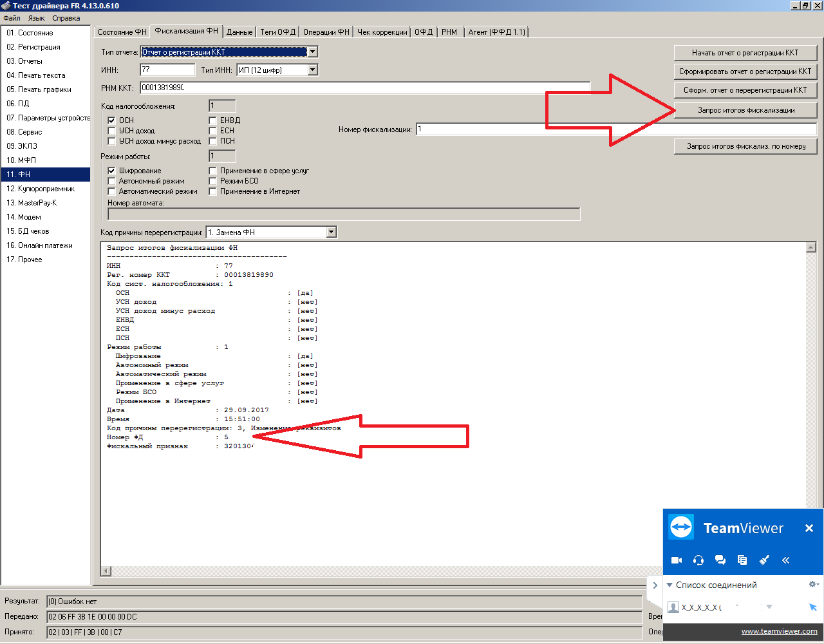
Task: Click Сформ. отчет о перерегистрации ККТ button
Action: point(745,90)
